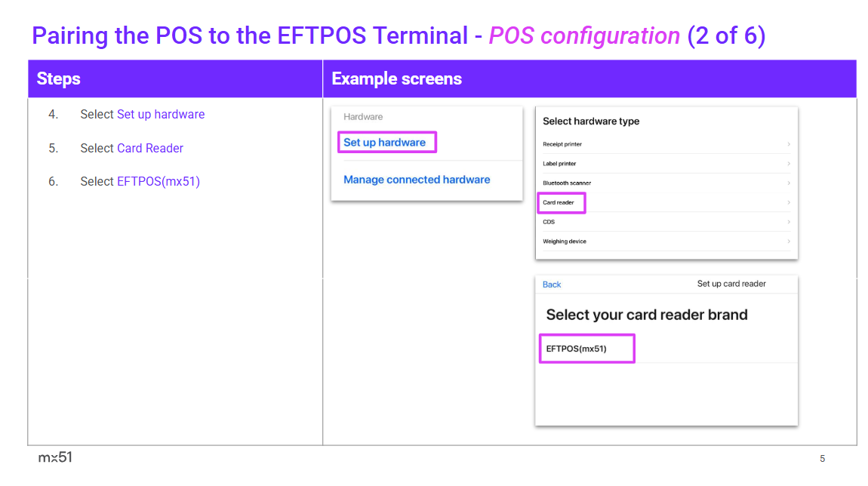The height and width of the screenshot is (486, 868).
Task: Click the Steps column header
Action: pyautogui.click(x=59, y=79)
